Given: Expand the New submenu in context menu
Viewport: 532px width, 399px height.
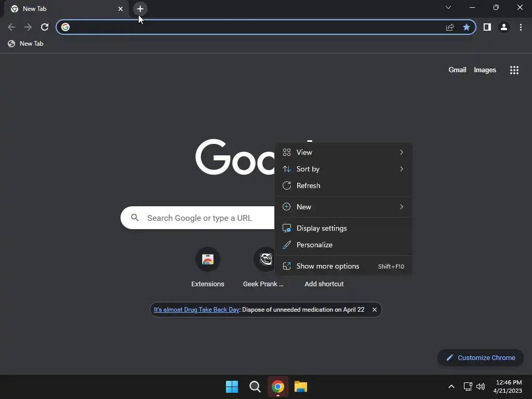Looking at the screenshot, I should coord(344,207).
